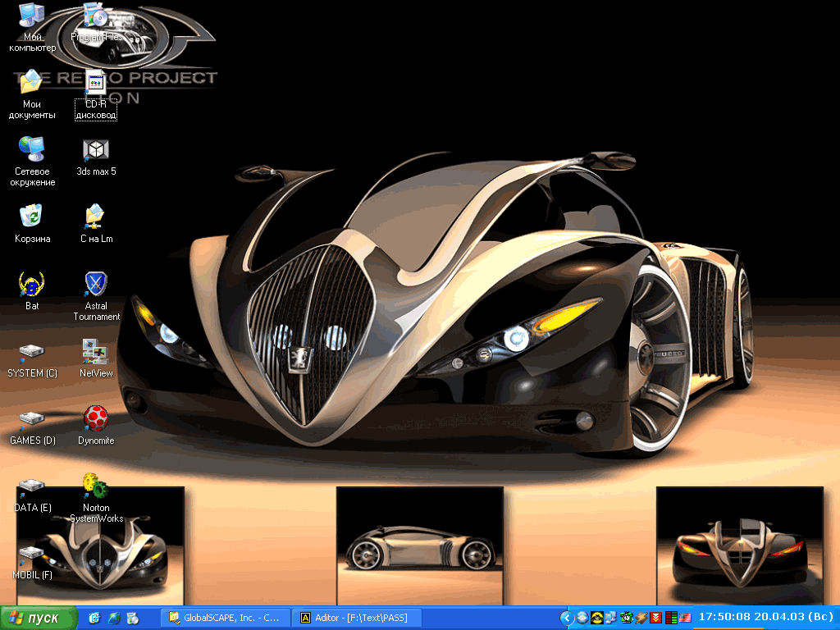This screenshot has width=840, height=630.
Task: Select the MOBIL (F) drive shortcut
Action: (32, 561)
